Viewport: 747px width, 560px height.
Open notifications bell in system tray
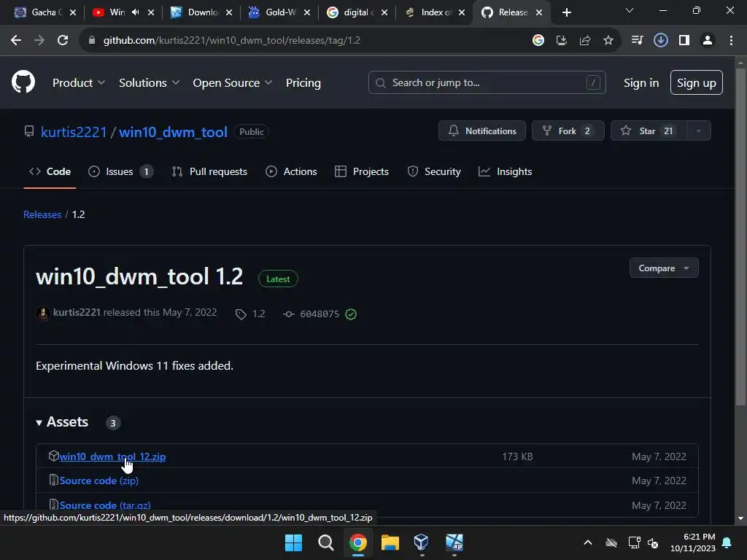click(x=727, y=542)
